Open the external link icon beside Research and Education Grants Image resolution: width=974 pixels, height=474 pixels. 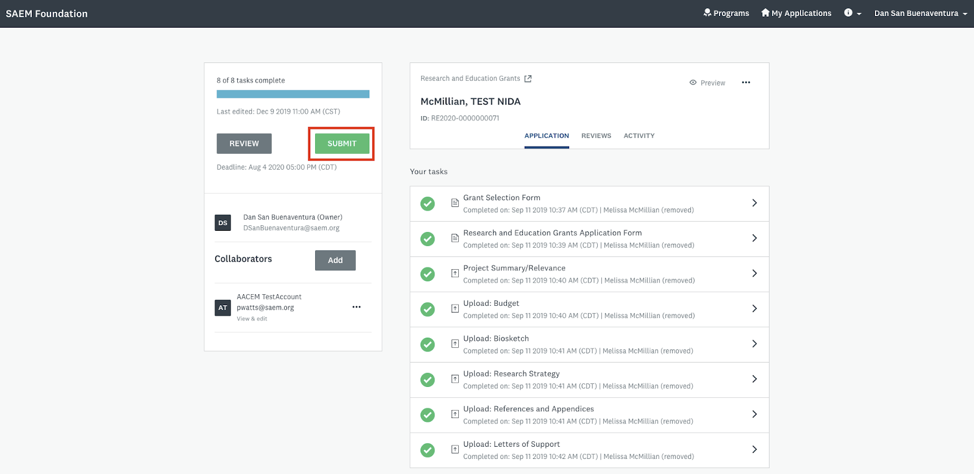[x=528, y=79]
